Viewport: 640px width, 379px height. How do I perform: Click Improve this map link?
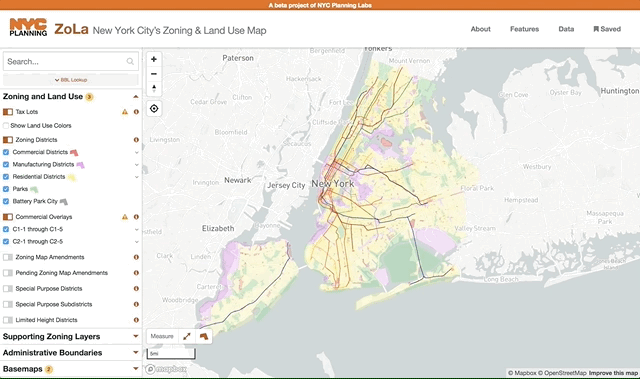pyautogui.click(x=613, y=373)
